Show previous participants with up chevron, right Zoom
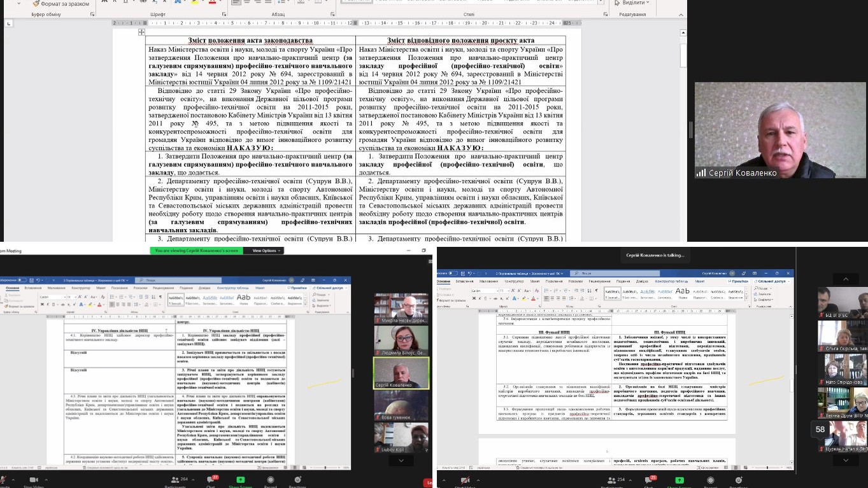Image resolution: width=868 pixels, height=488 pixels. point(846,279)
